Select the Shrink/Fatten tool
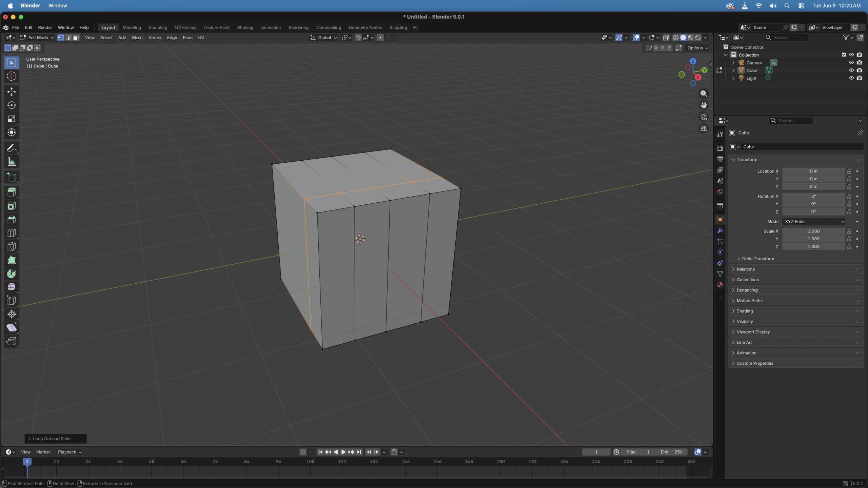Viewport: 868px width, 488px height. (12, 314)
